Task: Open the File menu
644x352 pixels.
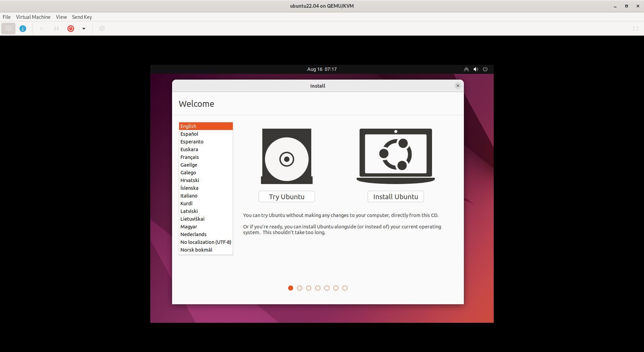Action: click(7, 17)
